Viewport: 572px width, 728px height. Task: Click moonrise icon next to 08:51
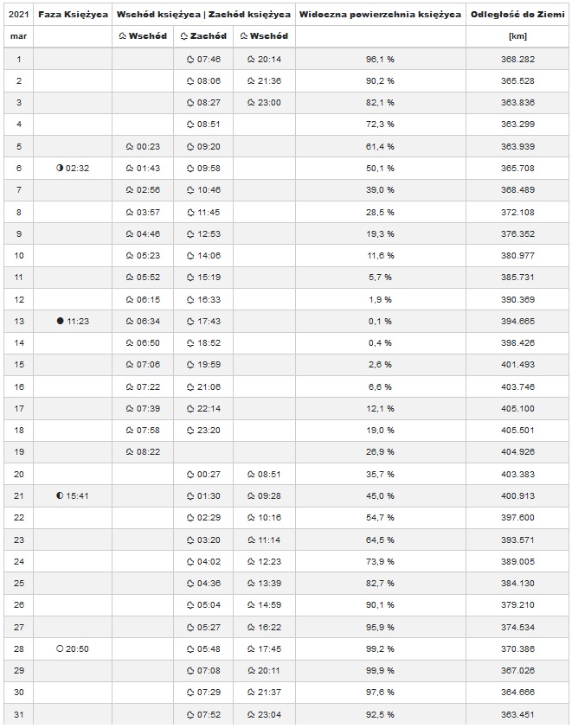click(251, 474)
